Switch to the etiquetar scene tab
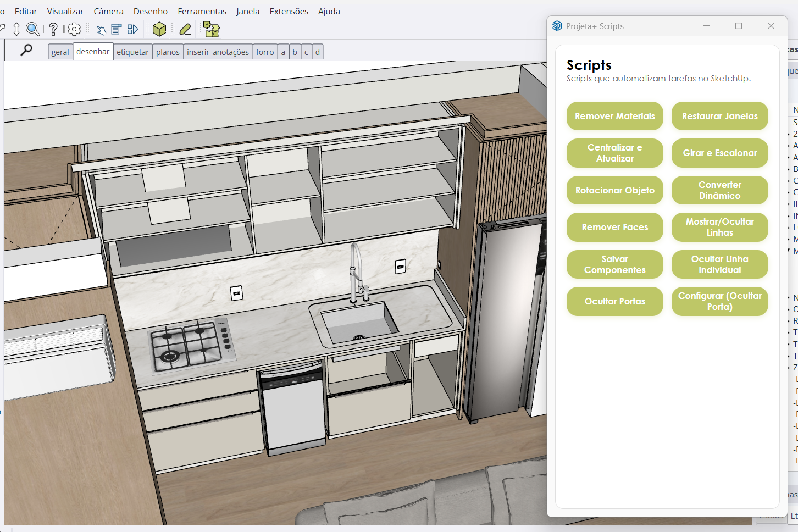Image resolution: width=798 pixels, height=532 pixels. click(x=132, y=52)
